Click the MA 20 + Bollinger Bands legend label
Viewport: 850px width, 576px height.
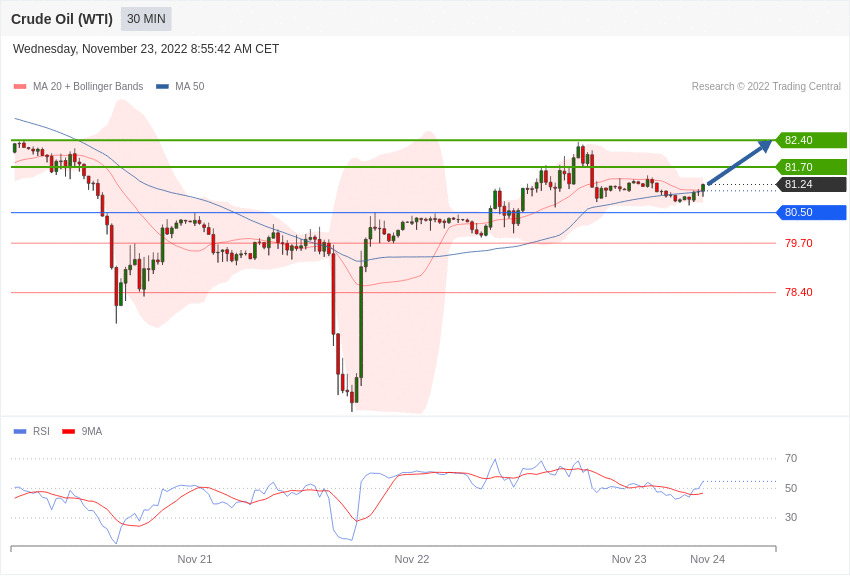click(88, 87)
